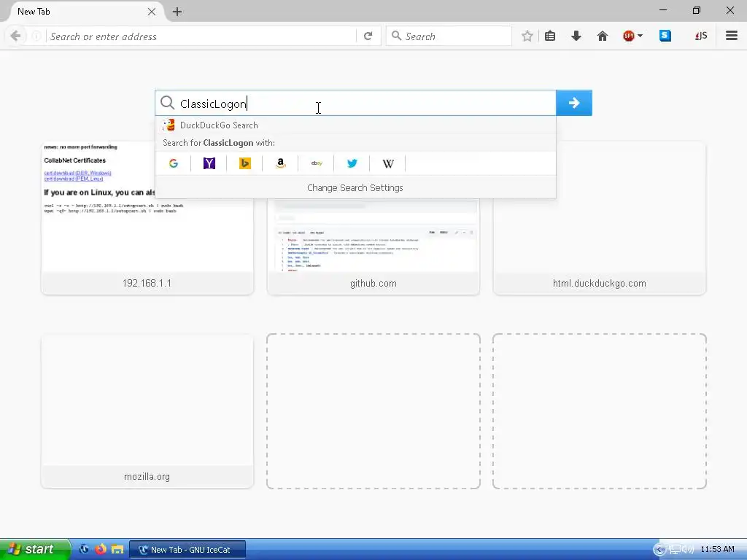Search ClassicLogon with Twitter
The width and height of the screenshot is (747, 560).
click(x=352, y=163)
